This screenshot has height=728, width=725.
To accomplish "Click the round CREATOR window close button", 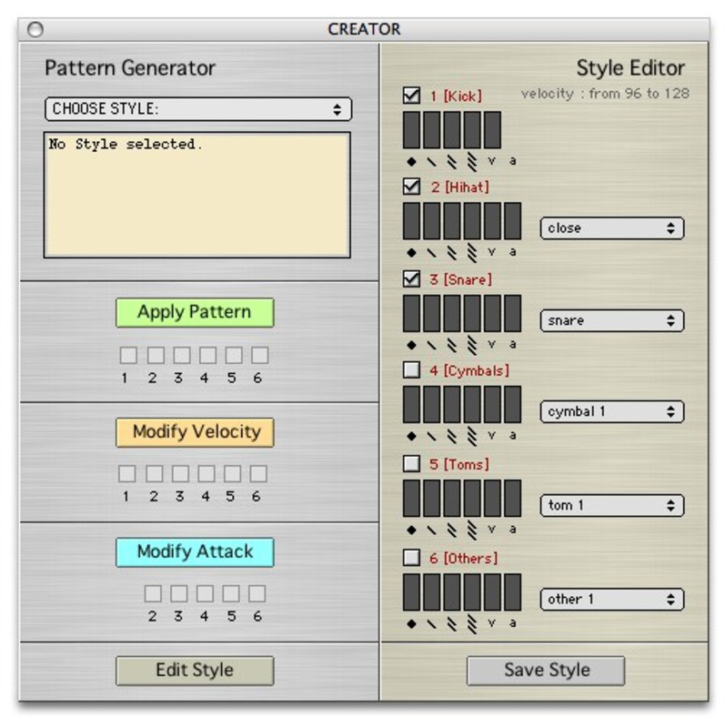I will tap(35, 29).
